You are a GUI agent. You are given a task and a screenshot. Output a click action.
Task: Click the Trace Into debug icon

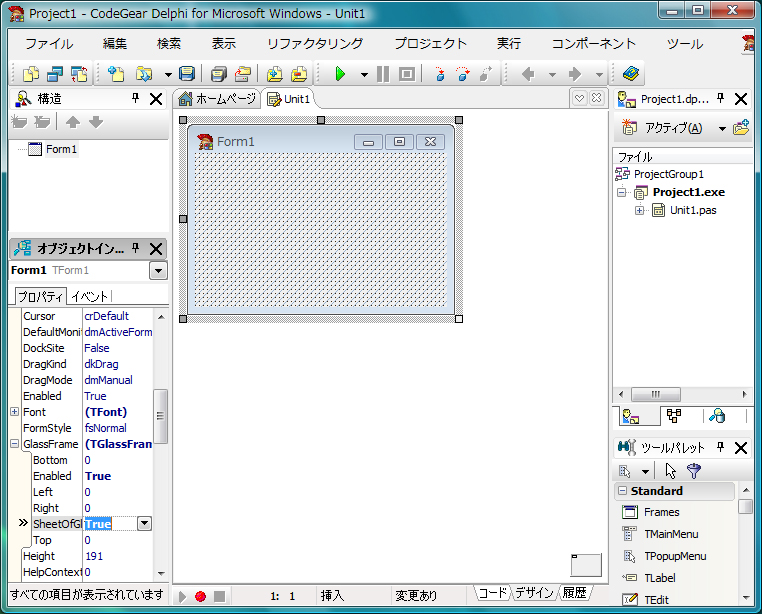(x=440, y=74)
